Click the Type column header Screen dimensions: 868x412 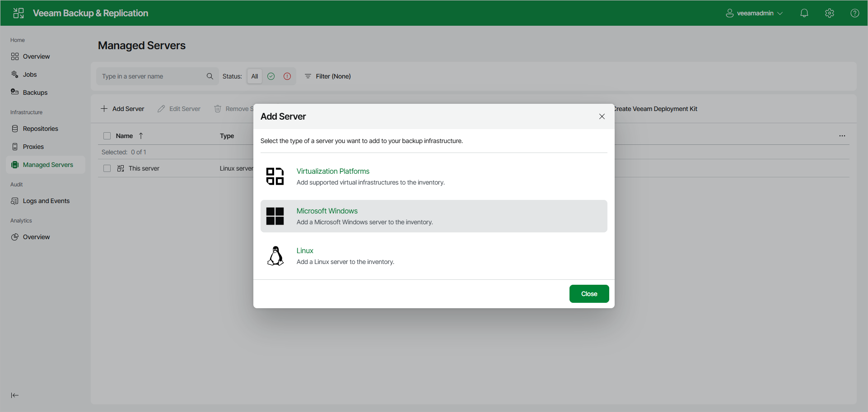pos(227,136)
